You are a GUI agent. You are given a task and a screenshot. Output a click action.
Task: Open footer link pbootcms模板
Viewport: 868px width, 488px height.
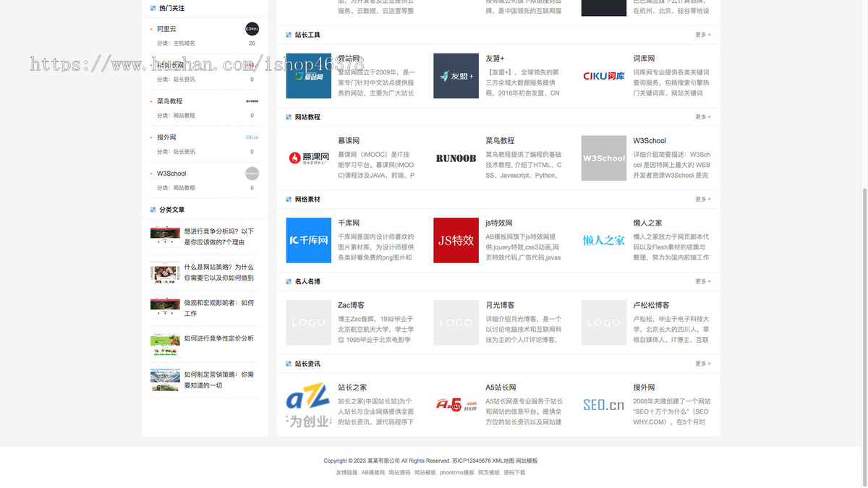[x=457, y=472]
